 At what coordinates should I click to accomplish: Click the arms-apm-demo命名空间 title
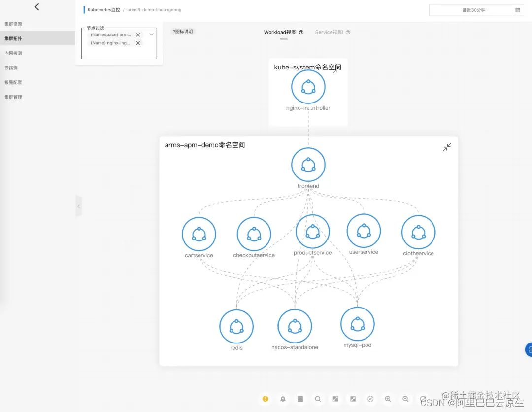pyautogui.click(x=204, y=145)
